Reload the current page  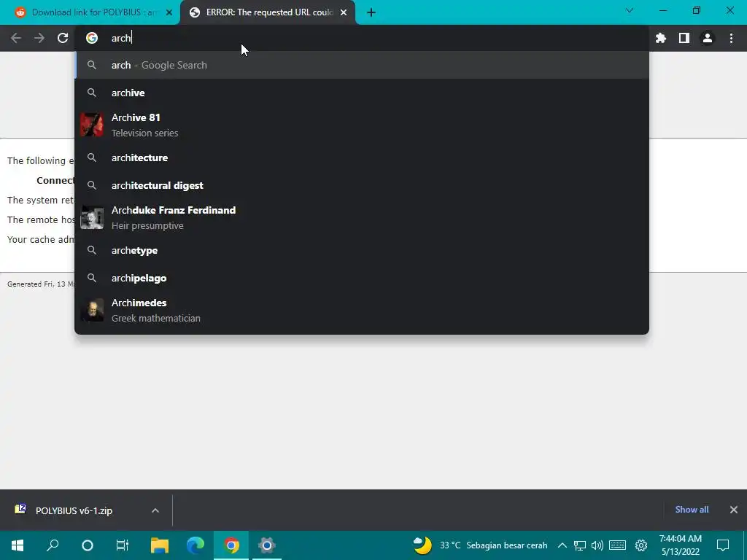(63, 38)
